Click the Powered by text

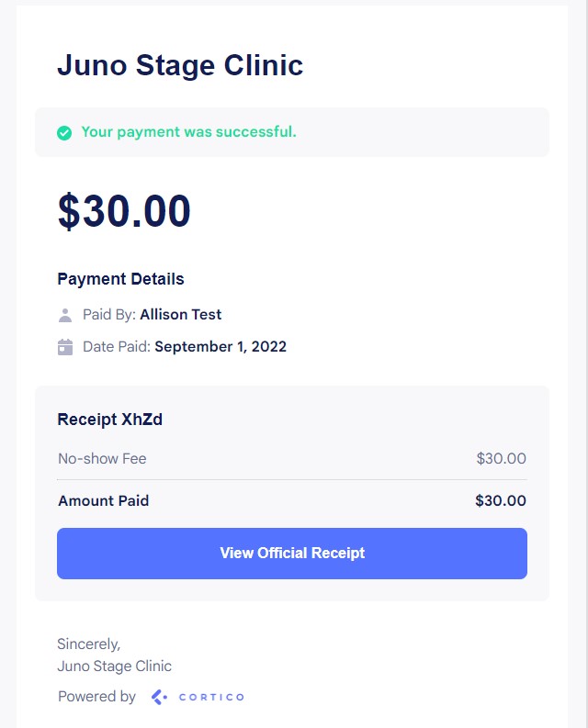pyautogui.click(x=96, y=697)
